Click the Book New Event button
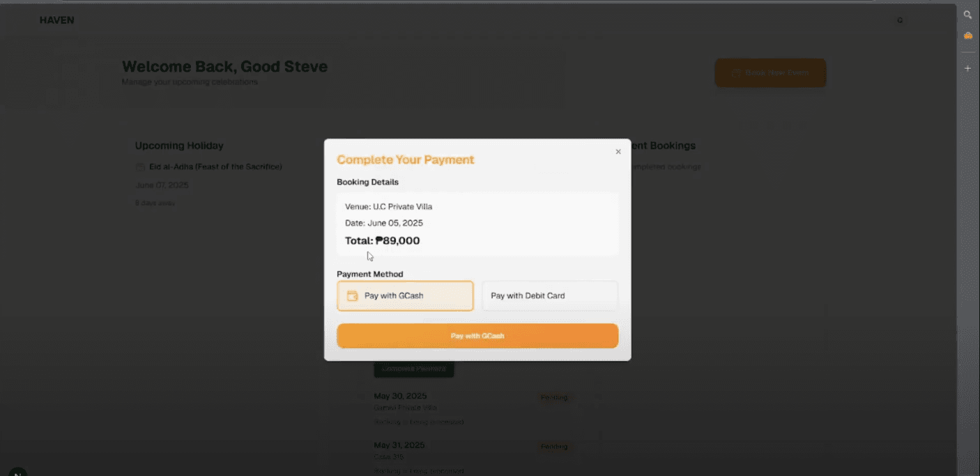Image resolution: width=980 pixels, height=476 pixels. point(770,73)
